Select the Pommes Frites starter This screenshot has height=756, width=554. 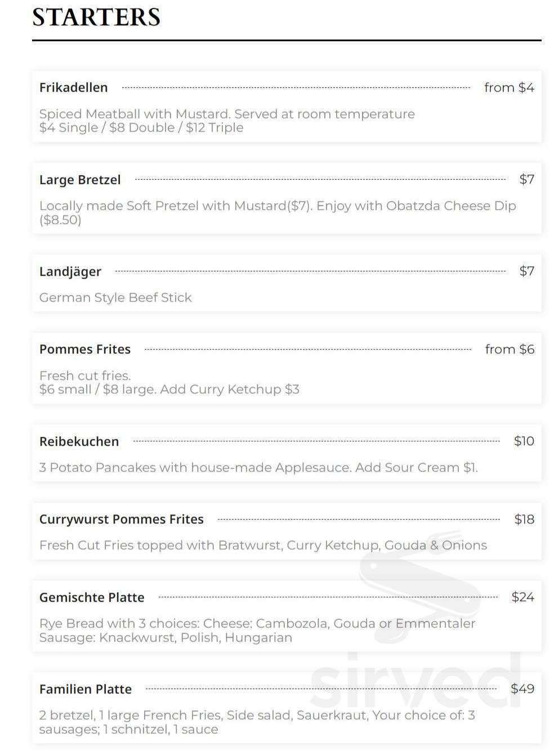click(287, 368)
